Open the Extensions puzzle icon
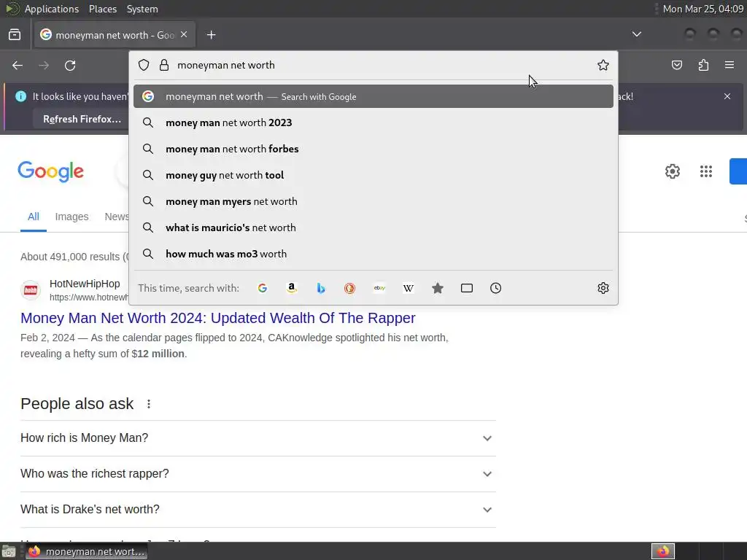The image size is (747, 560). click(703, 65)
